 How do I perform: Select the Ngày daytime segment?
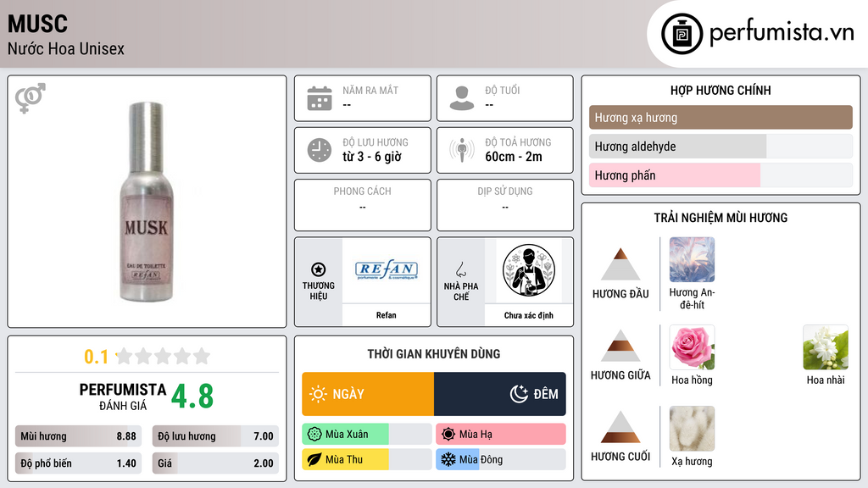(x=368, y=394)
